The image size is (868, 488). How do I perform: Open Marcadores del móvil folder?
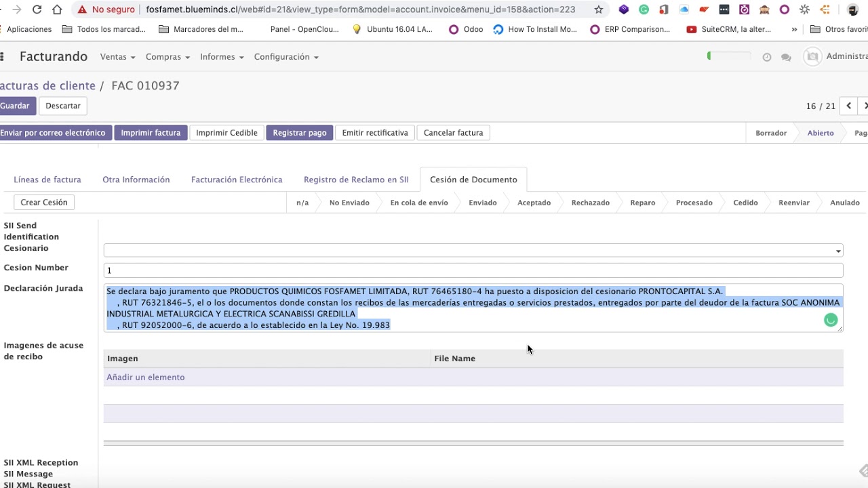click(x=201, y=29)
